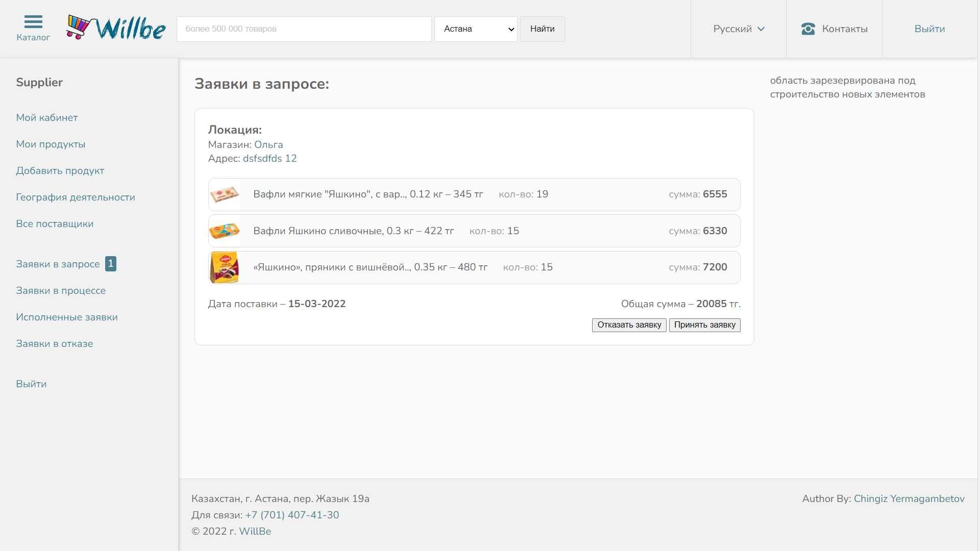
Task: Click the footer address Казахстан, г. Астана
Action: point(280,499)
